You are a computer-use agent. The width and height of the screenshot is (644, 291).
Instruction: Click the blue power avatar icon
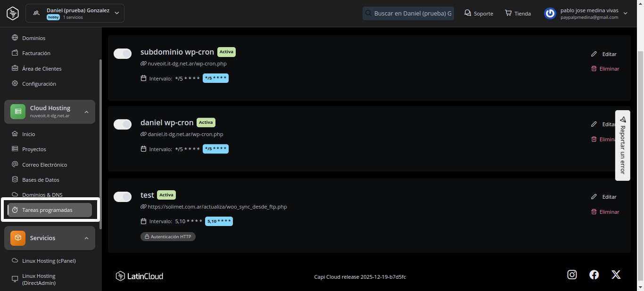[x=550, y=13]
